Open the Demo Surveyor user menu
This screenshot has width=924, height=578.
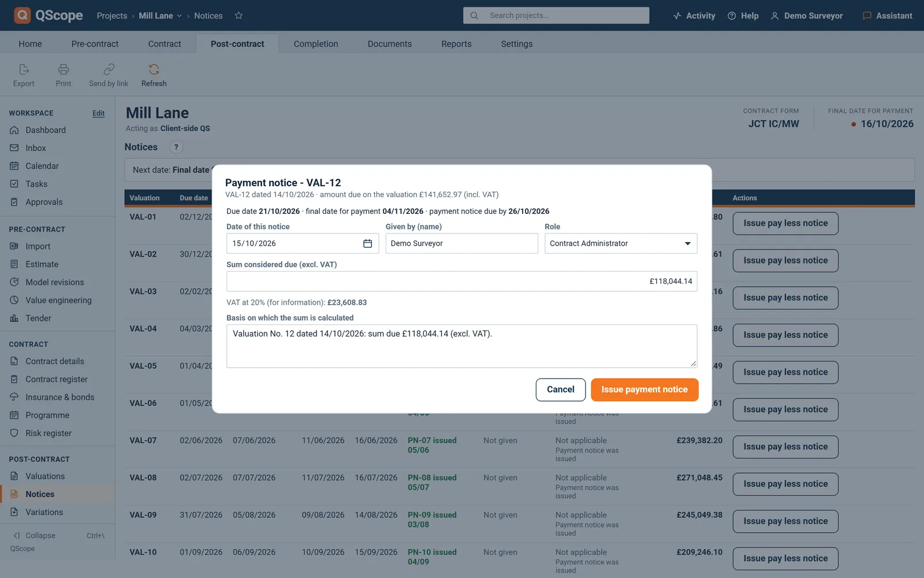pos(807,16)
